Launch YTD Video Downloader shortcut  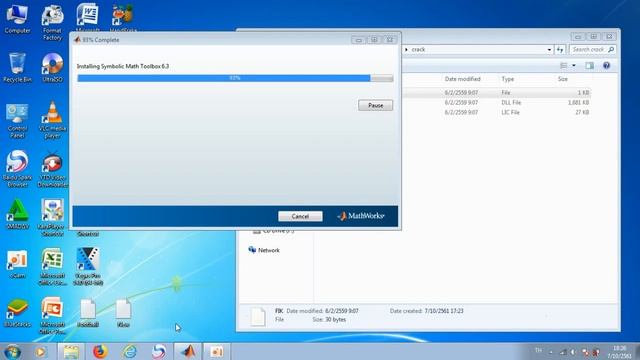(x=52, y=169)
